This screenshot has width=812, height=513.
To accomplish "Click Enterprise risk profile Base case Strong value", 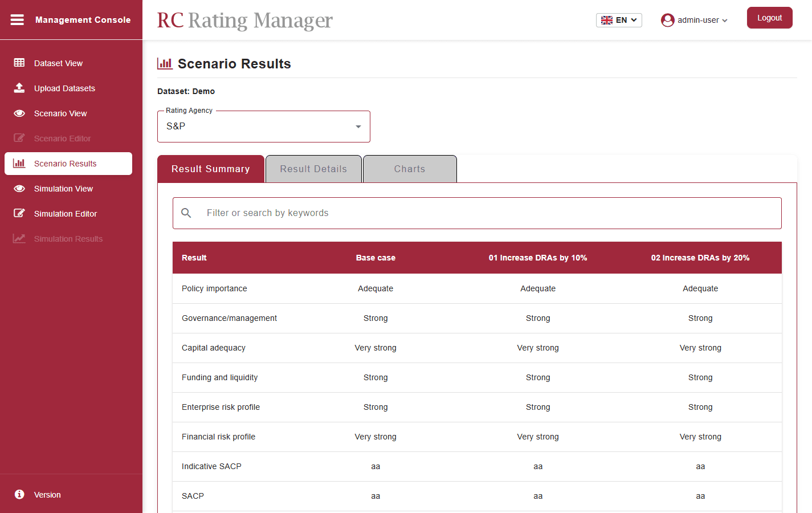I will (x=376, y=407).
